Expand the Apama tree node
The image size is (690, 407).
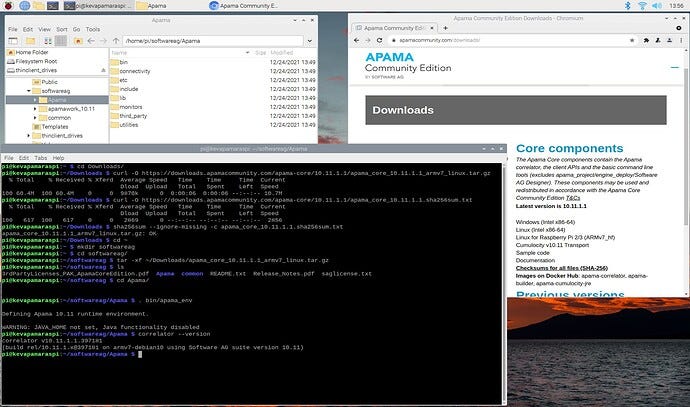tap(35, 100)
